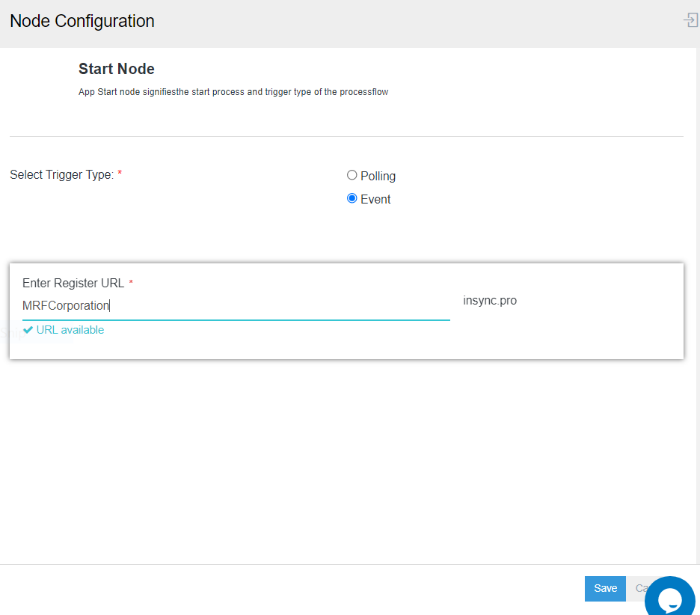Select the Polling trigger type radio

tap(352, 175)
